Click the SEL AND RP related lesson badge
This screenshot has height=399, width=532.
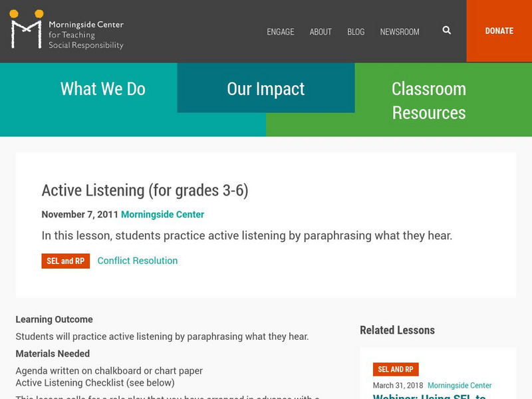click(396, 370)
